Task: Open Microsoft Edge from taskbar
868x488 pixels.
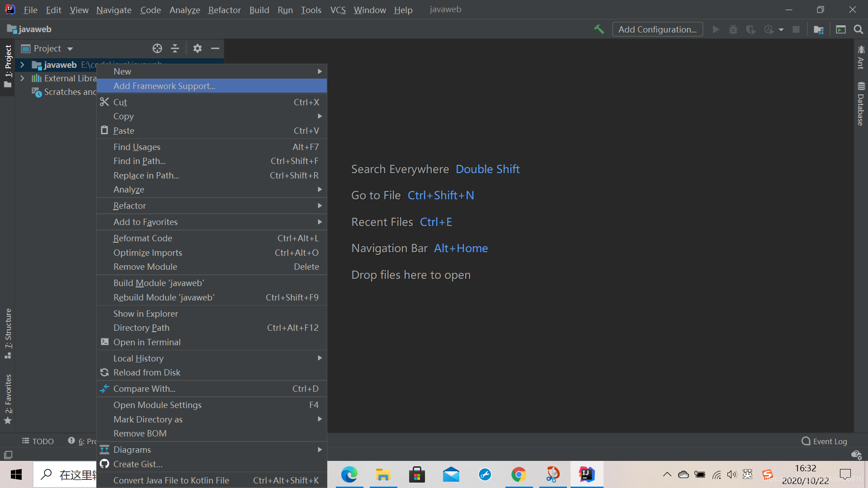Action: click(349, 474)
